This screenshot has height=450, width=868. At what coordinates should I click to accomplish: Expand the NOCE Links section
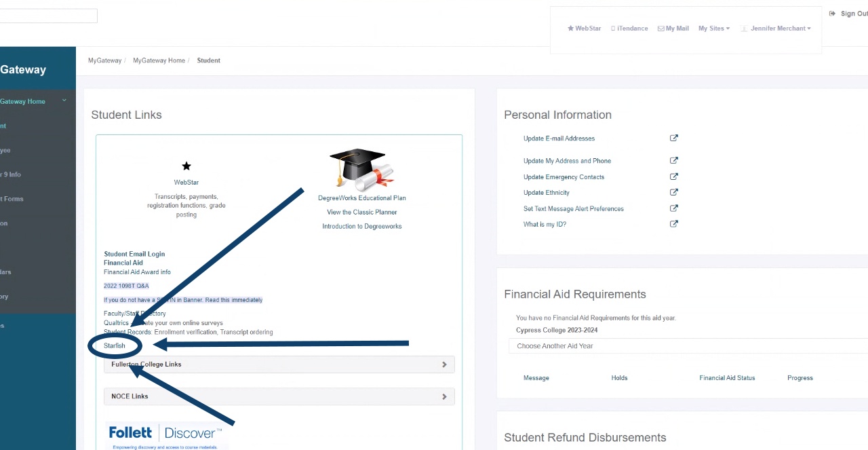(x=444, y=396)
